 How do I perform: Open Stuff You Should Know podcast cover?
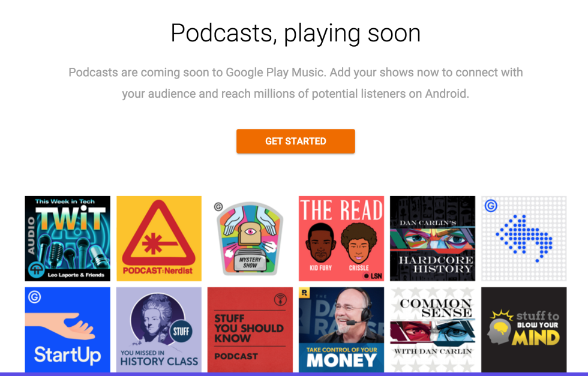pyautogui.click(x=250, y=330)
